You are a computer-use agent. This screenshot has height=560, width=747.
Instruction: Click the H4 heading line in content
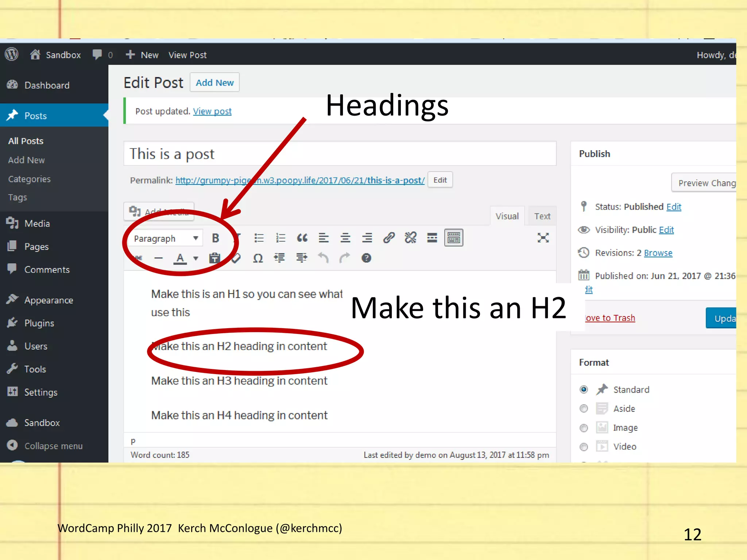[x=239, y=415]
